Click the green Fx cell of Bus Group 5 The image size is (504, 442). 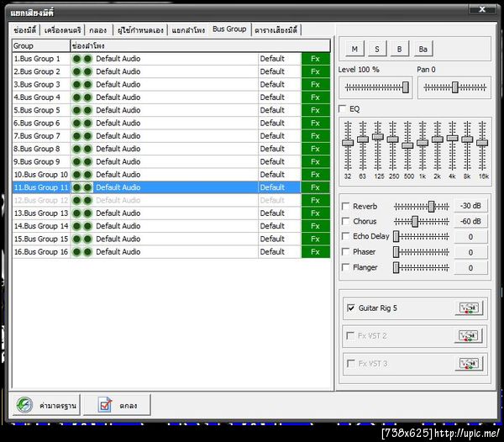(315, 110)
